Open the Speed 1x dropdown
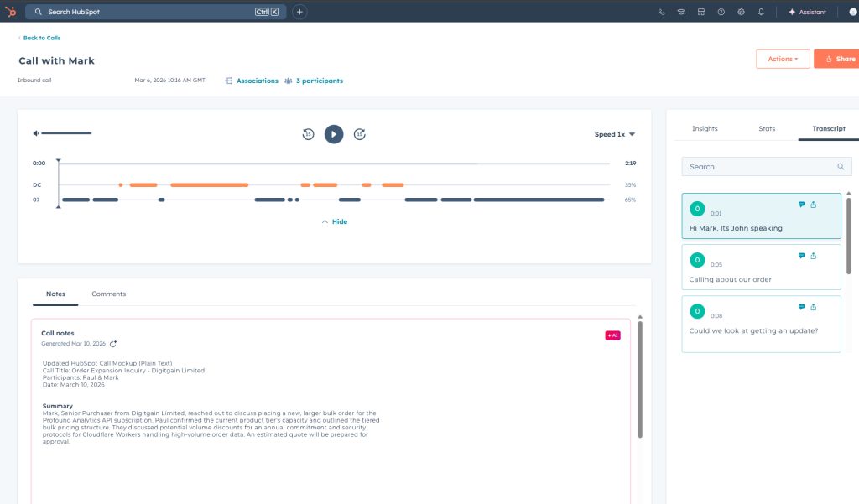Screen dimensions: 859x504 coord(614,134)
